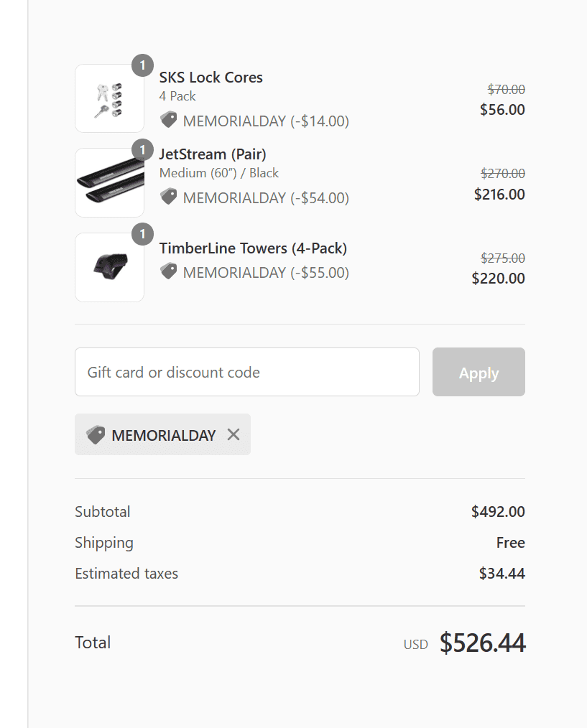Click the Estimated taxes label
The width and height of the screenshot is (587, 728).
(x=126, y=574)
